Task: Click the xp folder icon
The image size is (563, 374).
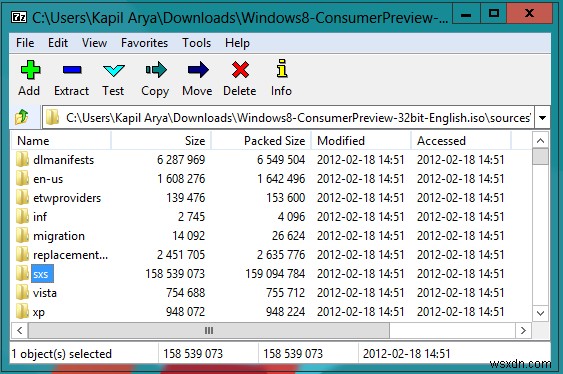Action: [22, 312]
